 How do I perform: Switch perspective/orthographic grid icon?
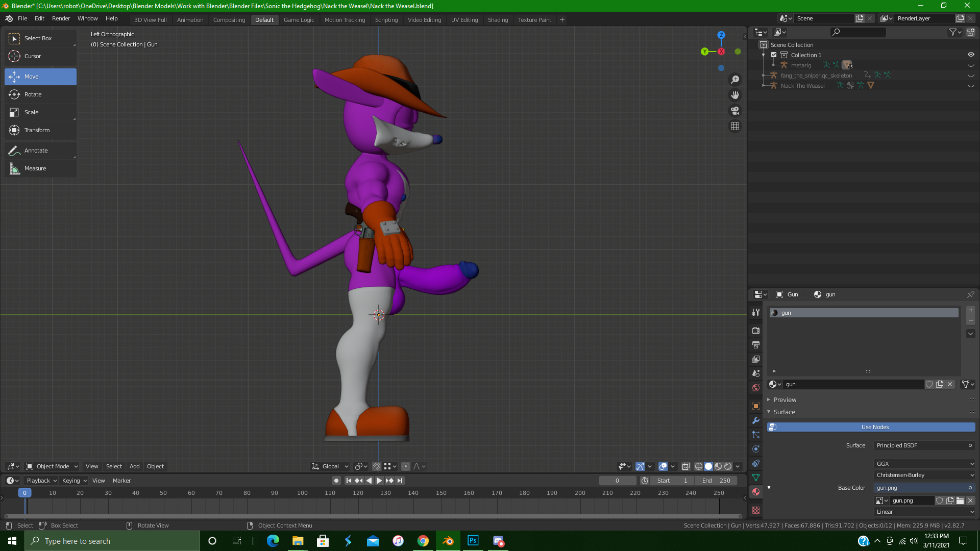tap(735, 126)
